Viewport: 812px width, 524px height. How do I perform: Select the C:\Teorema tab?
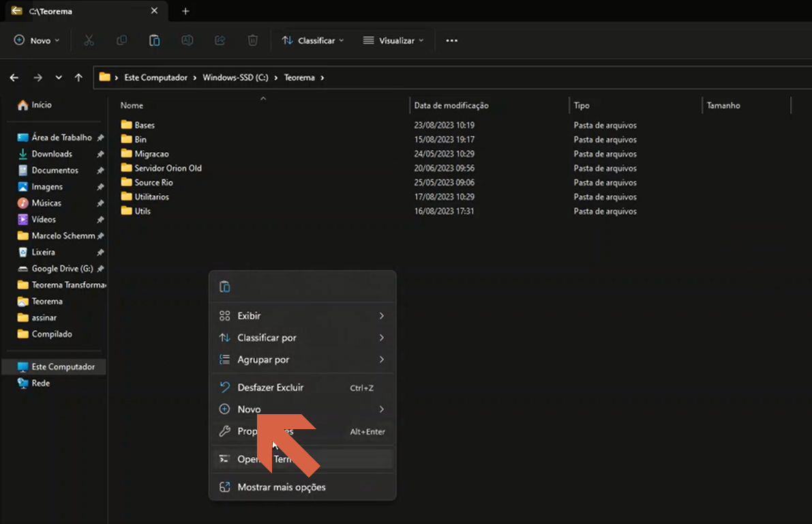point(85,11)
